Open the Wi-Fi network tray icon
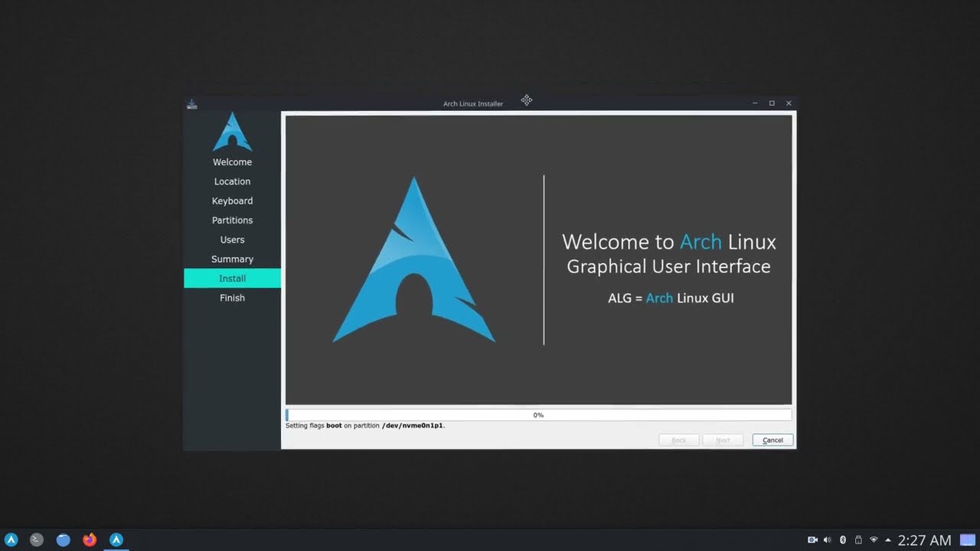980x551 pixels. [x=874, y=540]
